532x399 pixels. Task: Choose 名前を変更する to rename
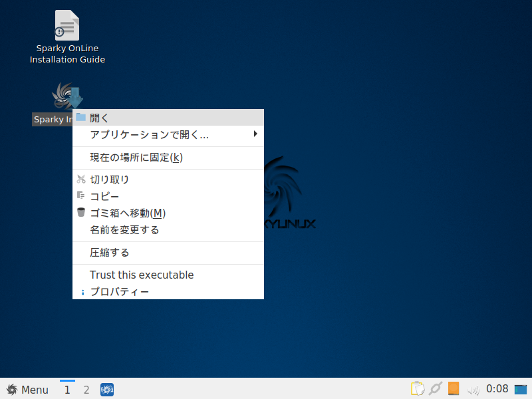click(x=168, y=229)
